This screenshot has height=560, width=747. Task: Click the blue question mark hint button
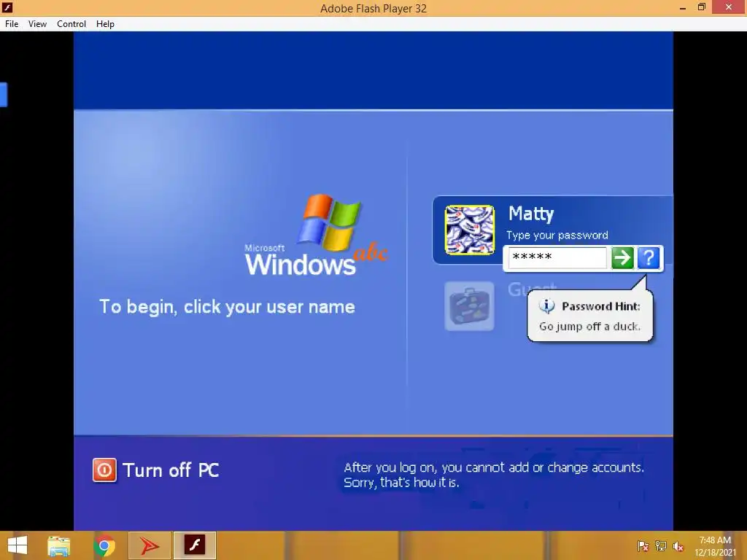pos(649,258)
